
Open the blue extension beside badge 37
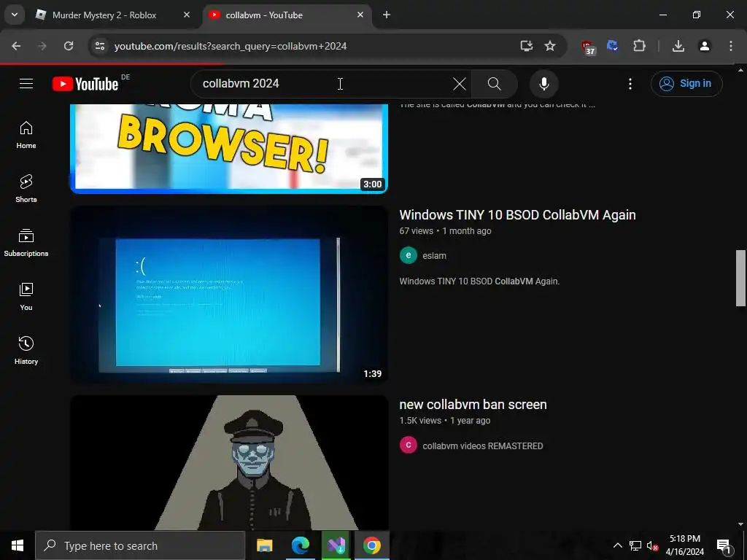click(612, 46)
